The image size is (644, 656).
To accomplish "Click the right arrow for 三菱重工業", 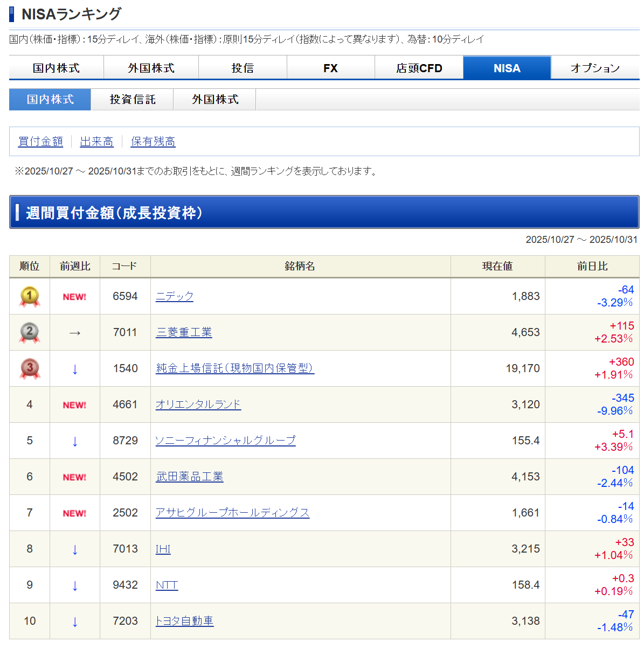I will pyautogui.click(x=75, y=333).
